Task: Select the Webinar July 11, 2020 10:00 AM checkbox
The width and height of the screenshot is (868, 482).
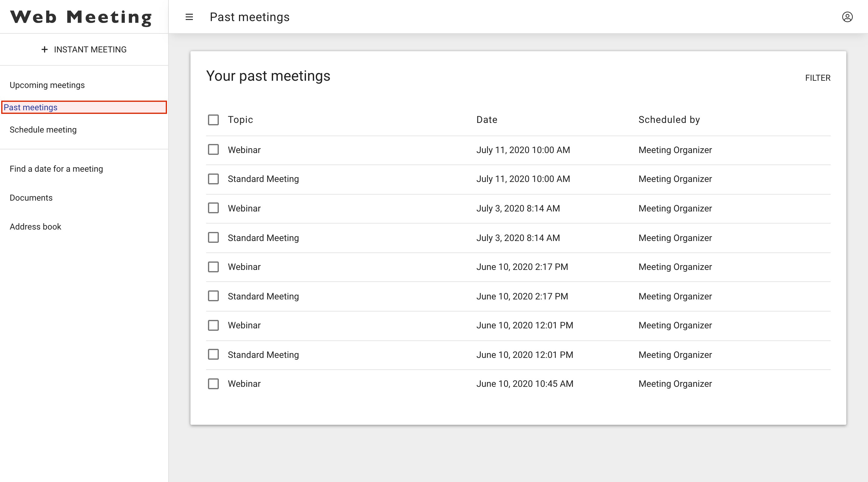Action: 213,149
